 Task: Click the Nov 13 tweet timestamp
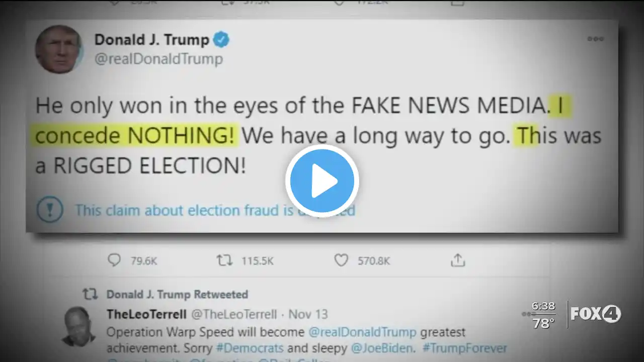click(308, 314)
